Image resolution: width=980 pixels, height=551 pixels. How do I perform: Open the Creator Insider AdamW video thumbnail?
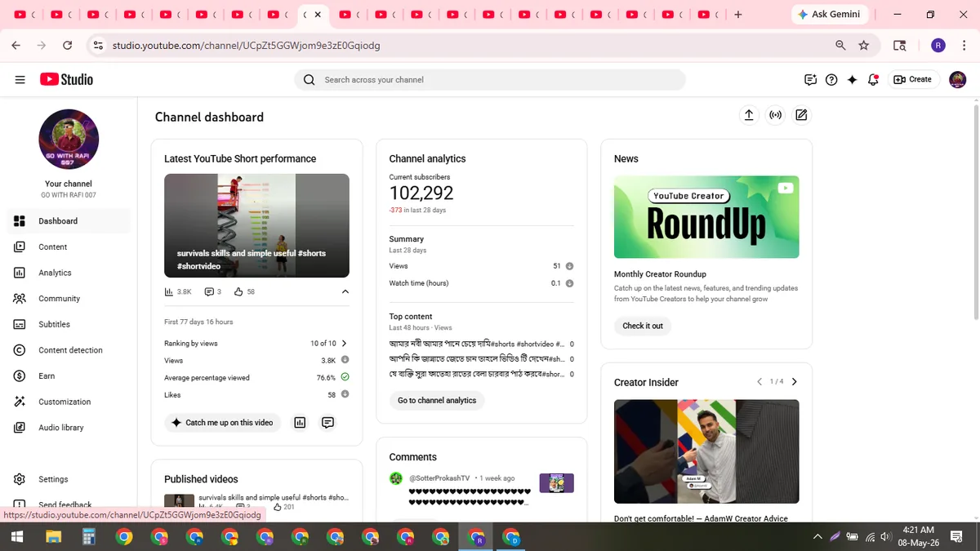(x=706, y=451)
